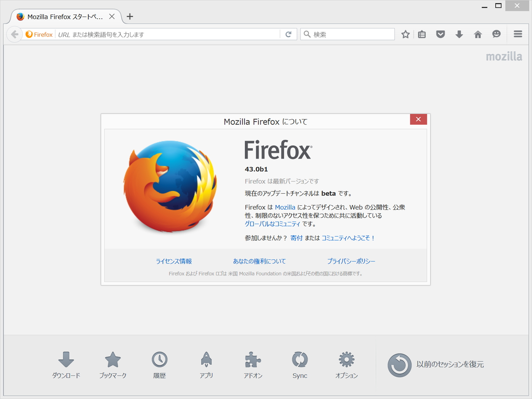Screen dimensions: 532x399
Task: Submit feedback via the smiley icon
Action: [497, 34]
